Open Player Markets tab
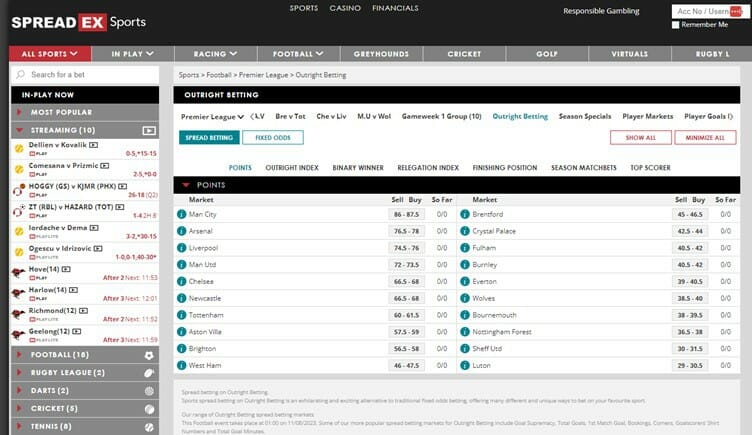This screenshot has width=752, height=435. tap(648, 117)
